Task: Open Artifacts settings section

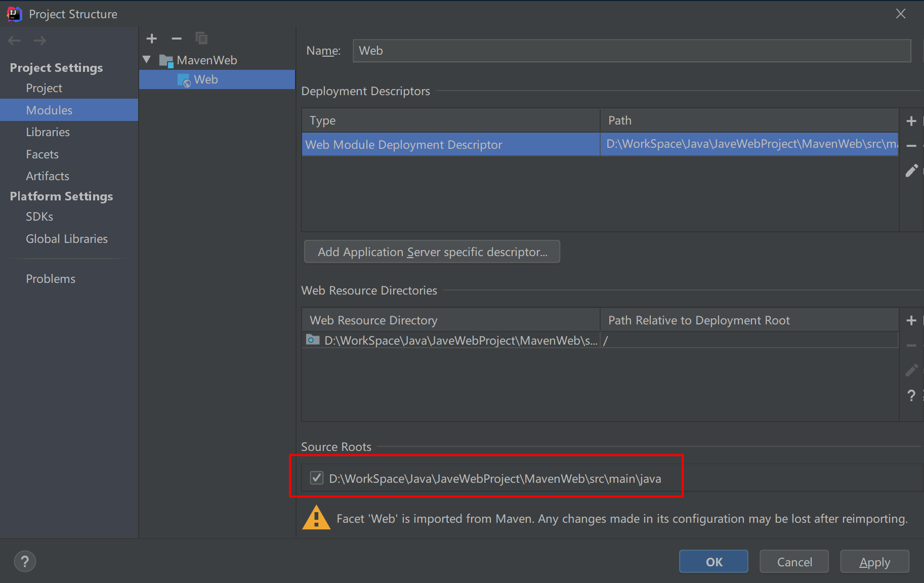Action: click(48, 176)
